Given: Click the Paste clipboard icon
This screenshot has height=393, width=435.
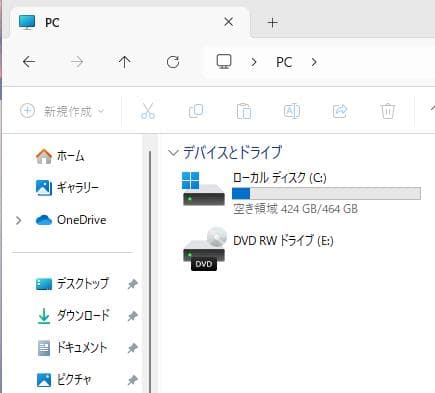Looking at the screenshot, I should [x=244, y=111].
